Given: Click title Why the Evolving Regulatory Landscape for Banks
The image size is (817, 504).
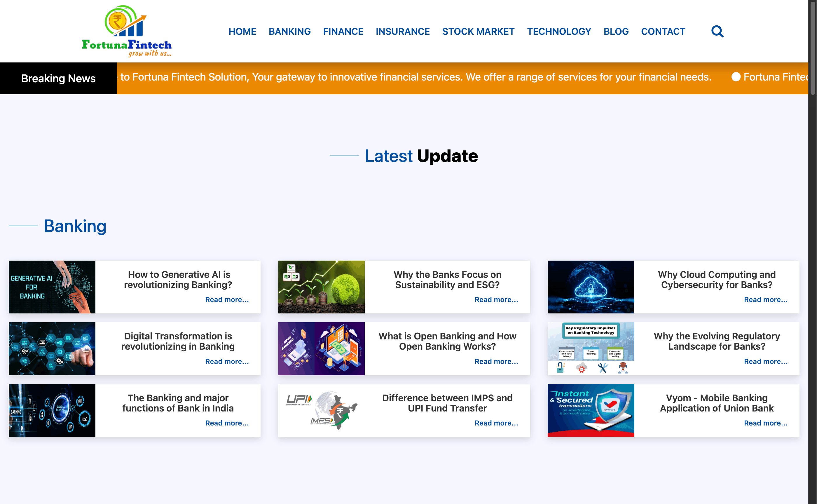Looking at the screenshot, I should point(717,341).
